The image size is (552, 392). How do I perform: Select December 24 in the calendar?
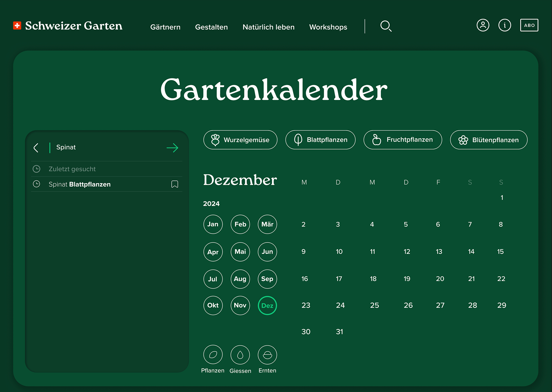pyautogui.click(x=340, y=305)
